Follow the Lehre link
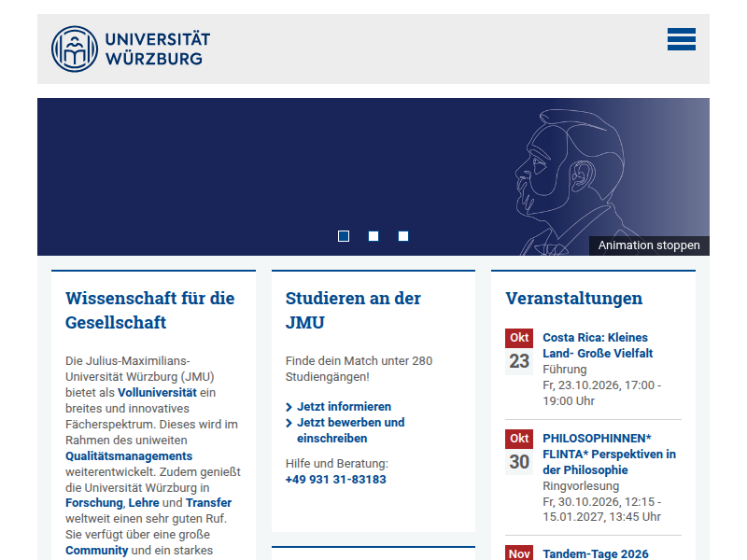Screen dimensions: 747x560 [x=144, y=503]
